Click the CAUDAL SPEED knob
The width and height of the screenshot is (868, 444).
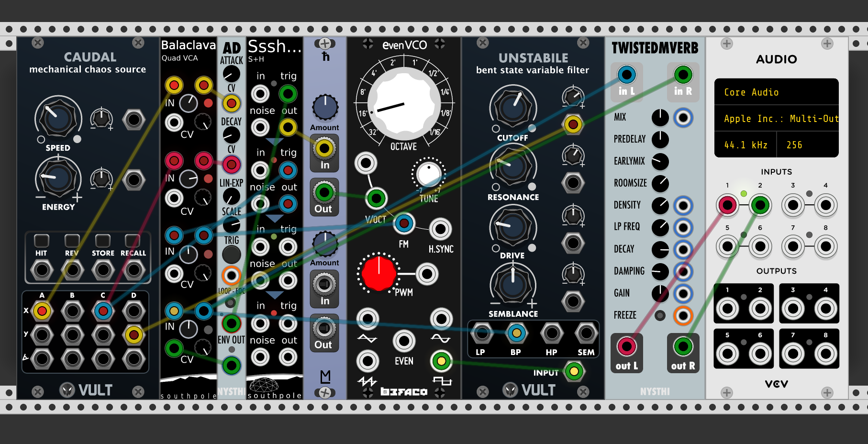(x=58, y=118)
